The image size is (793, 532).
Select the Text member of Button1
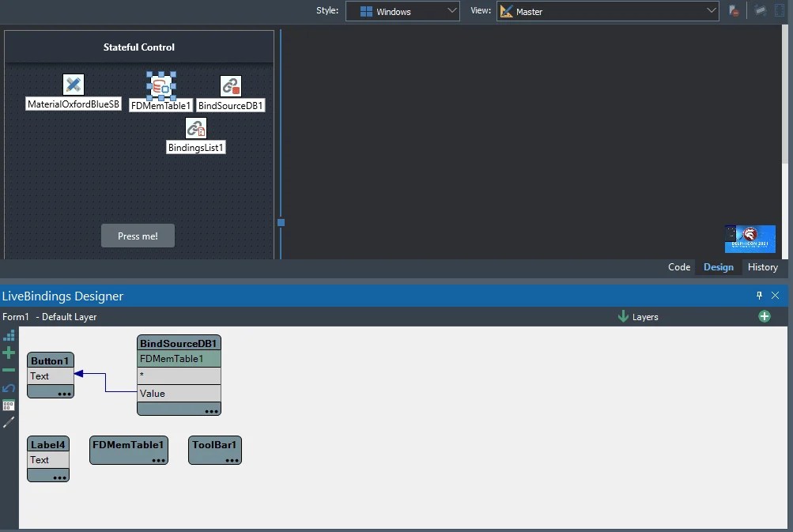[50, 376]
